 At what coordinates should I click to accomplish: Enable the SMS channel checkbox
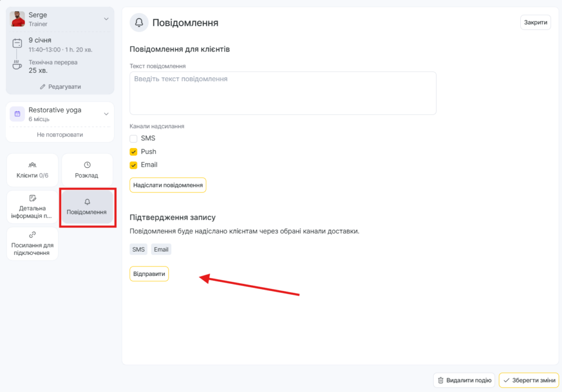(133, 139)
